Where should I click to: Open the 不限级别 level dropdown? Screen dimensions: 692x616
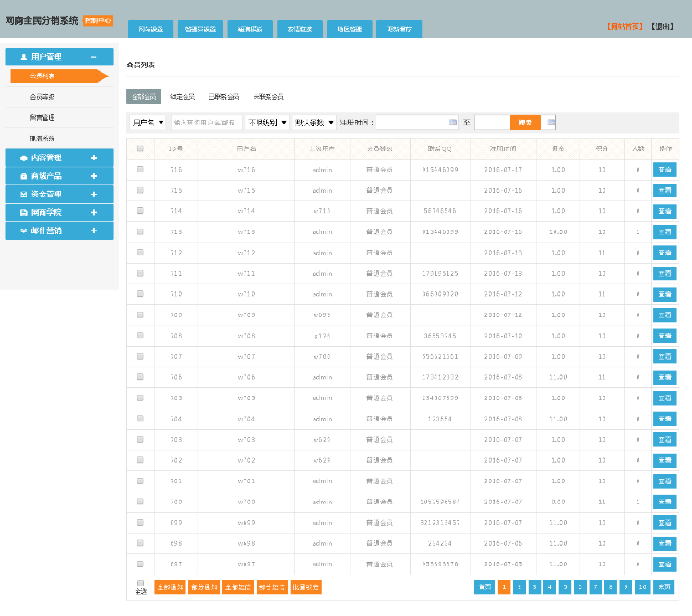[x=268, y=122]
